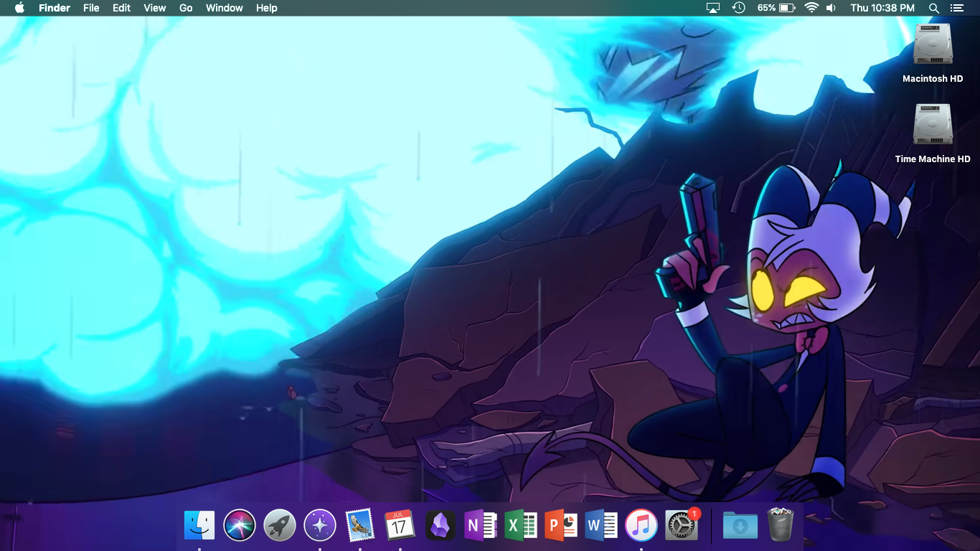Viewport: 980px width, 551px height.
Task: Open the Trash in the Dock
Action: coord(780,526)
